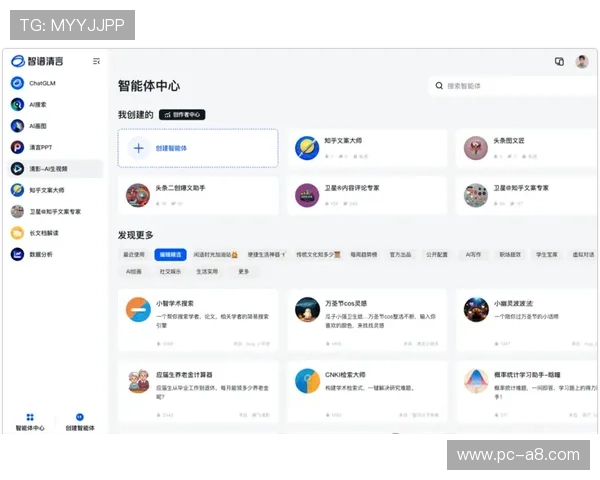
Task: Select the AI写作 category tab
Action: (x=473, y=255)
